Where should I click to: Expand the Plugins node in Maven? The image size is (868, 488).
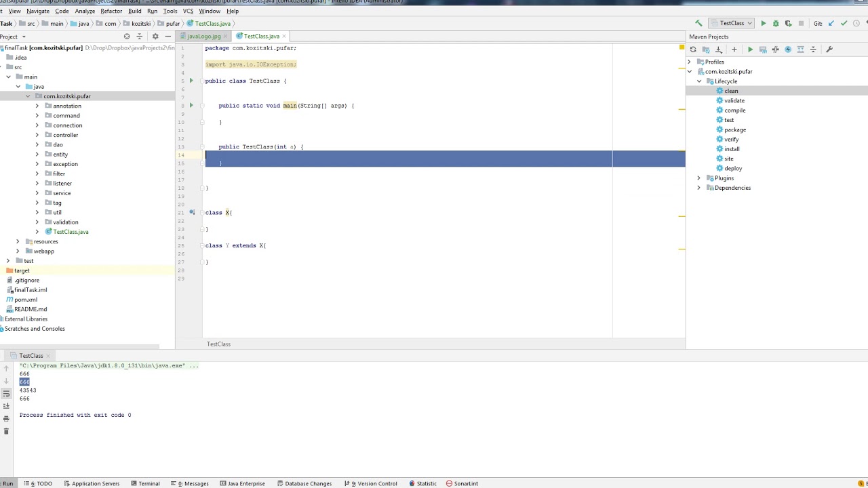(x=699, y=178)
